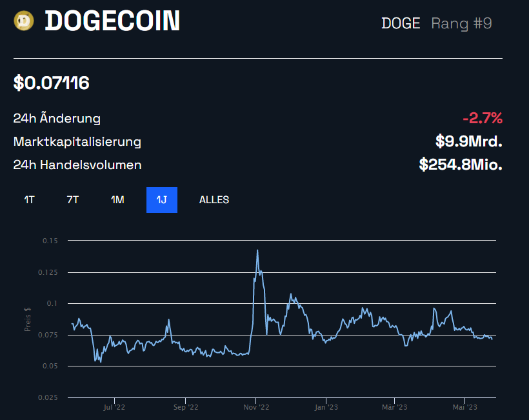The width and height of the screenshot is (529, 420).
Task: Select the $254.8Mio. volume value
Action: tap(460, 165)
